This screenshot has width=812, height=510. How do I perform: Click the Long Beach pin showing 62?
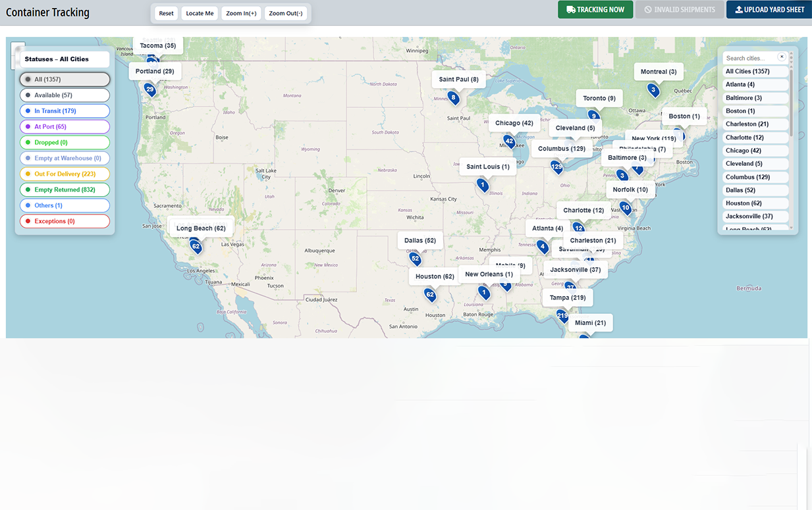coord(196,246)
